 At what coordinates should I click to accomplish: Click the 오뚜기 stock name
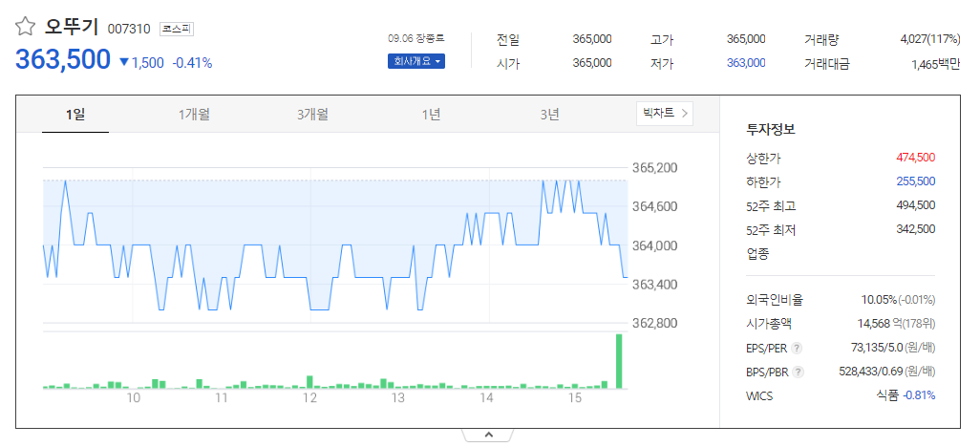point(72,26)
